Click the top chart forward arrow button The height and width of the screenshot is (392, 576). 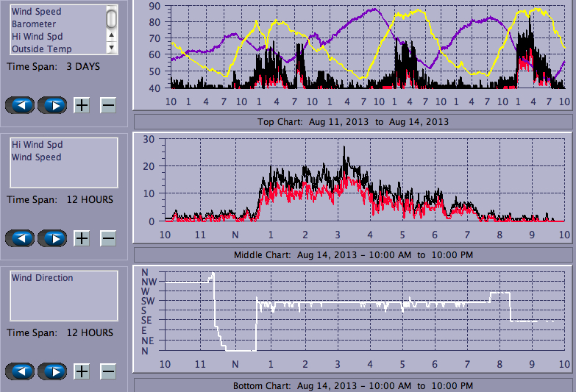pyautogui.click(x=52, y=104)
